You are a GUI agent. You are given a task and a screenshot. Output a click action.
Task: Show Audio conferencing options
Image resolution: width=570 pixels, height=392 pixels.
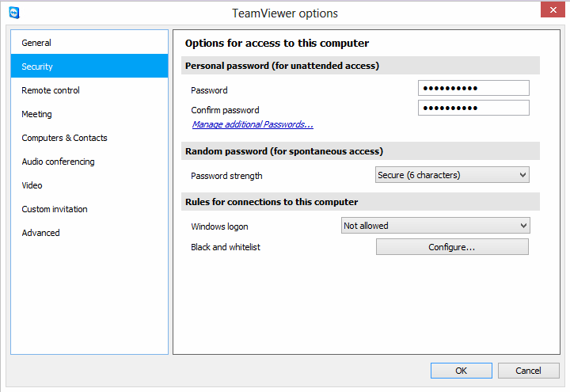point(58,162)
